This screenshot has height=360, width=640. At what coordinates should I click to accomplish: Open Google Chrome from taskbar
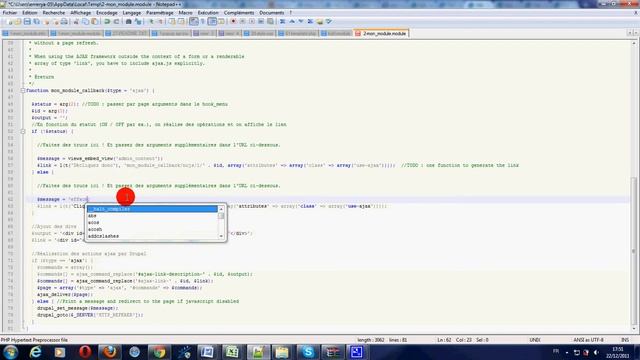click(x=159, y=352)
